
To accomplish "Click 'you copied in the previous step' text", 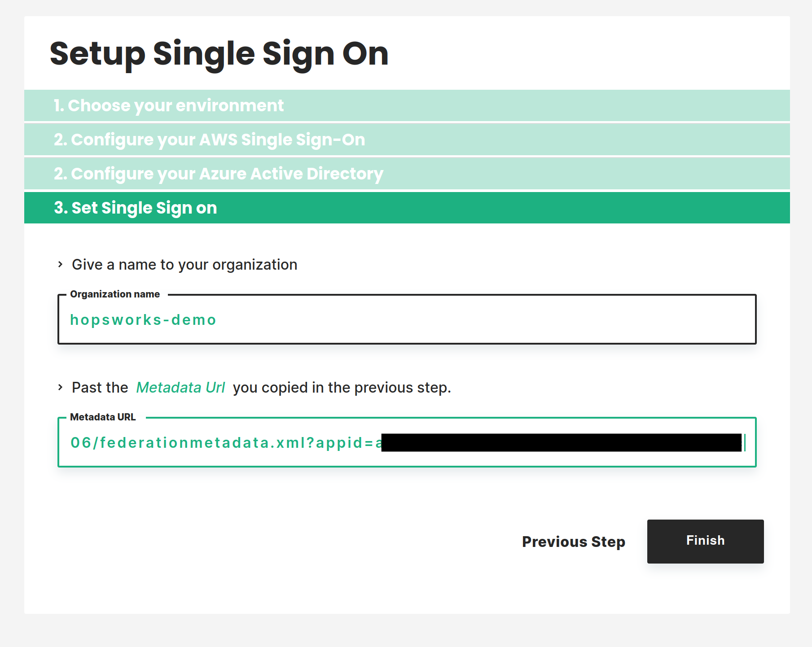I will coord(342,388).
